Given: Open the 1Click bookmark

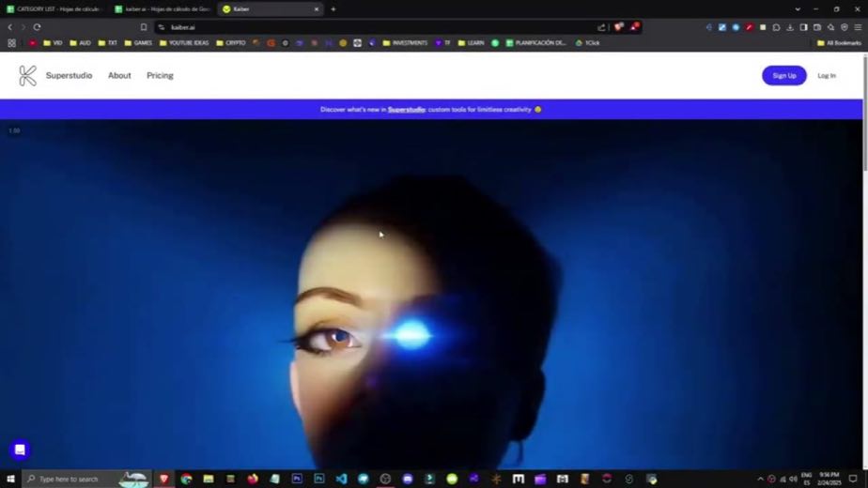Looking at the screenshot, I should [587, 43].
